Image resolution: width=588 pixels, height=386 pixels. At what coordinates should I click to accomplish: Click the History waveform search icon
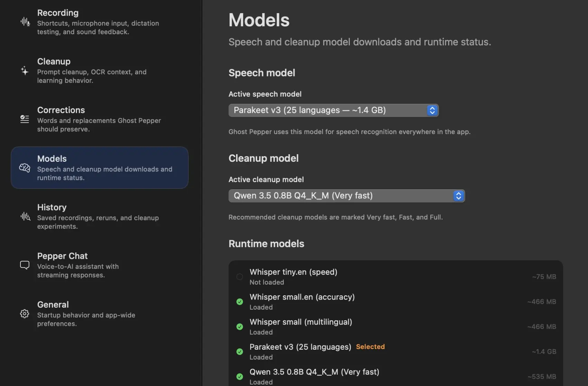(x=25, y=217)
